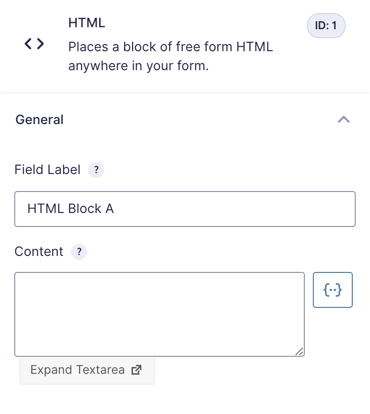This screenshot has width=370, height=414.
Task: Click the word "General" in the section header
Action: click(x=39, y=120)
